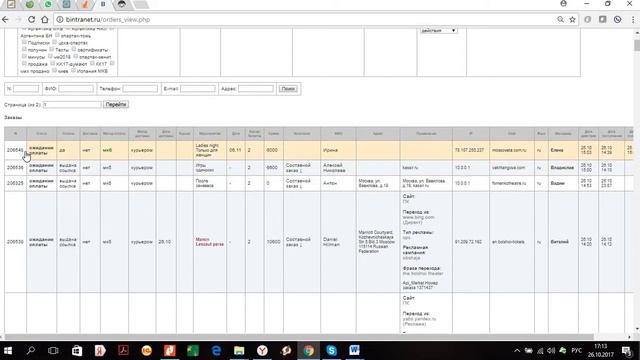Open Windows search from the taskbar
The image size is (640, 360).
pyautogui.click(x=31, y=350)
